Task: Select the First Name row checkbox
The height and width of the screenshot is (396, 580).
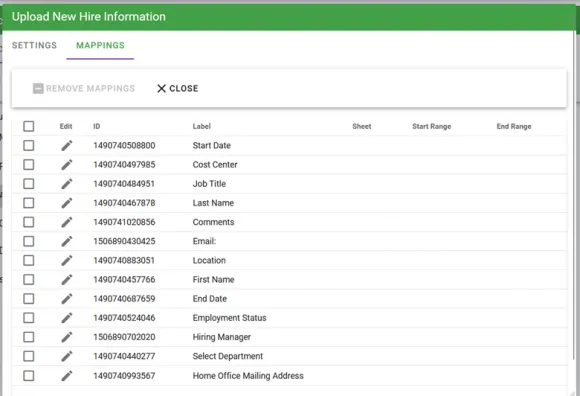Action: [x=28, y=280]
